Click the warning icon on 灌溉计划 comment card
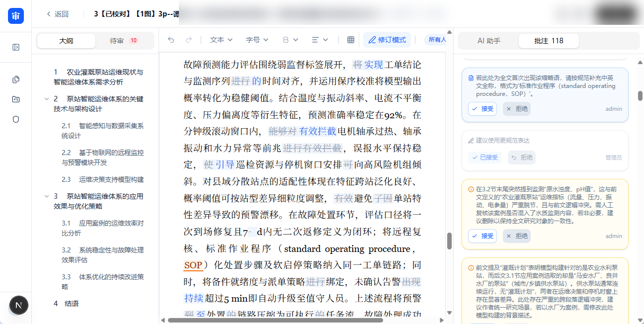 click(471, 268)
